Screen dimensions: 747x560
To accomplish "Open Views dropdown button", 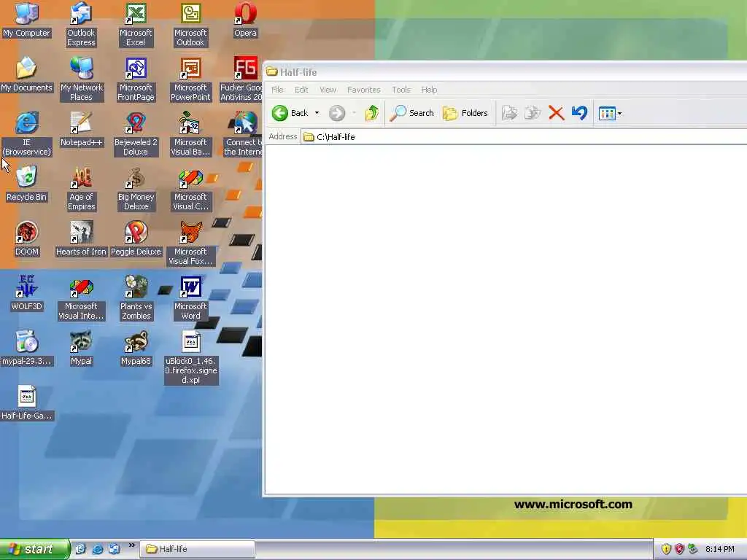I will tap(610, 113).
